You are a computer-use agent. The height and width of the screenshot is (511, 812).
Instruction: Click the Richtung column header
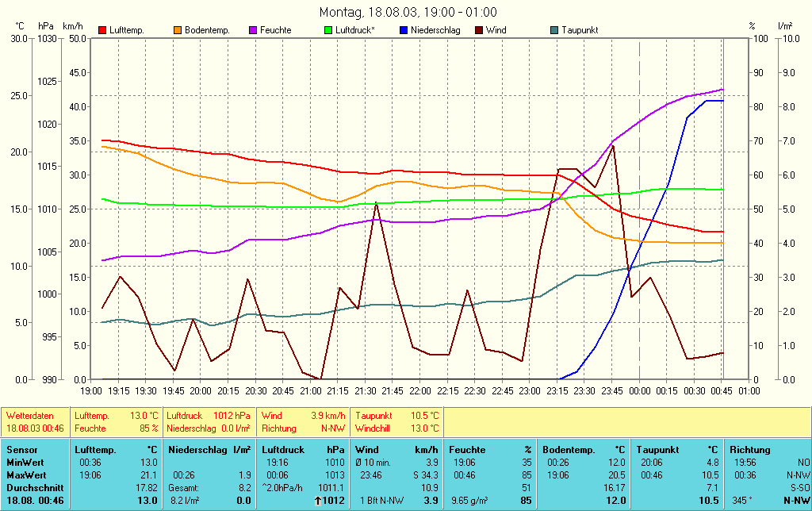(x=749, y=450)
